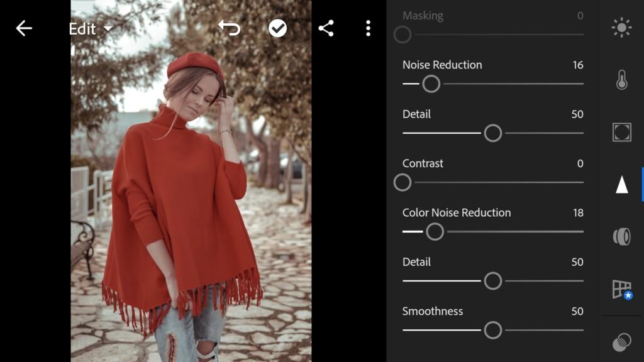
Task: Click the Smoothness slider handle
Action: pyautogui.click(x=493, y=330)
